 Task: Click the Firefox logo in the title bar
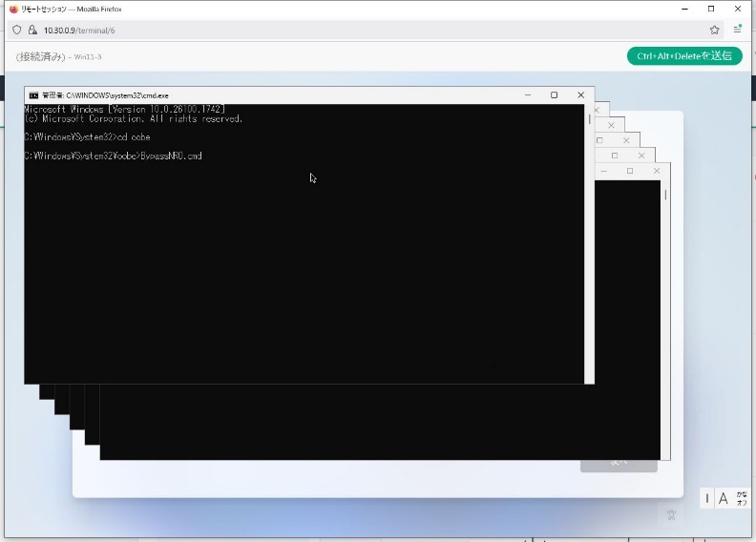12,9
